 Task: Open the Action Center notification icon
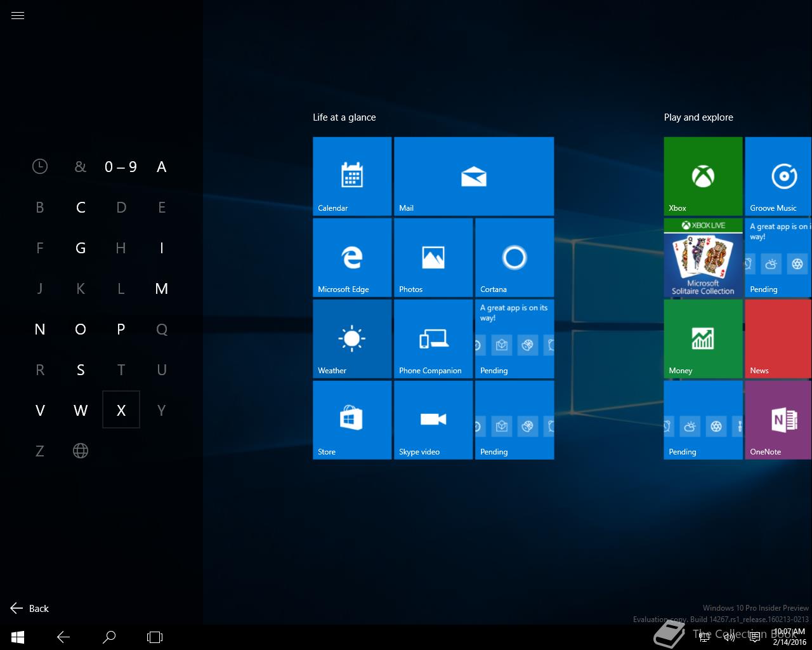[755, 637]
